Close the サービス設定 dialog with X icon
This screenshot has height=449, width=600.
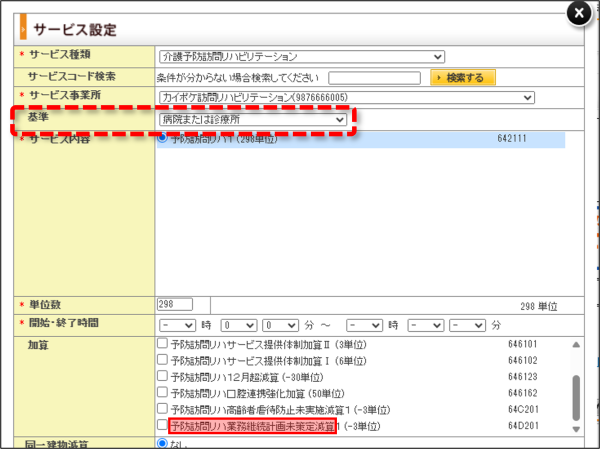(579, 13)
